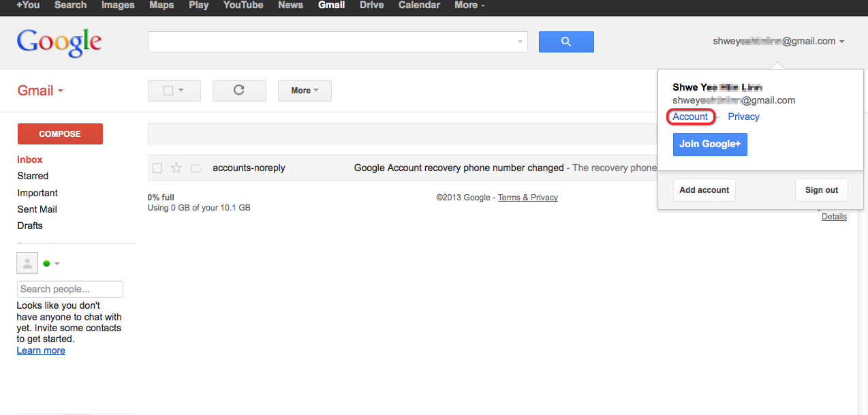868x415 pixels.
Task: Click into the main Google search box
Action: click(x=331, y=42)
